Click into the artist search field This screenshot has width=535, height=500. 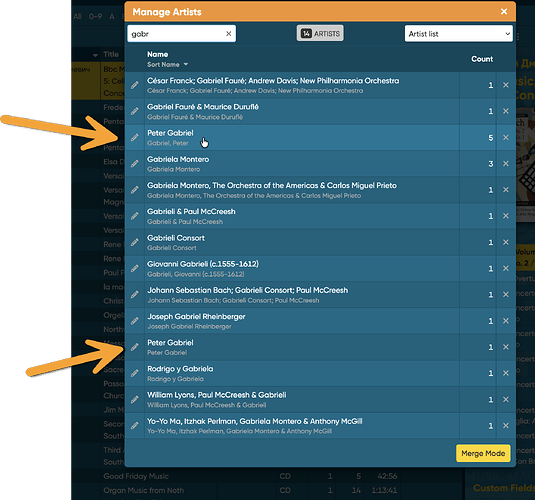click(176, 33)
